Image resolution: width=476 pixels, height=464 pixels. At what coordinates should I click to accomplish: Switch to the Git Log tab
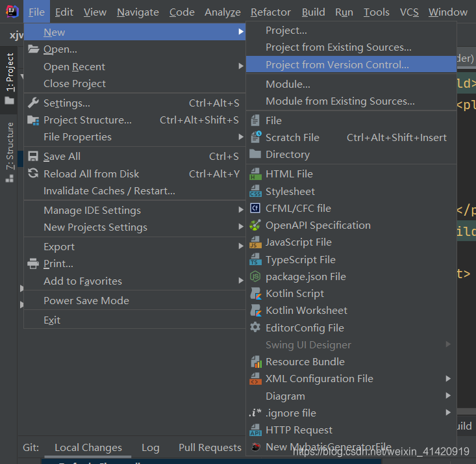pos(151,448)
